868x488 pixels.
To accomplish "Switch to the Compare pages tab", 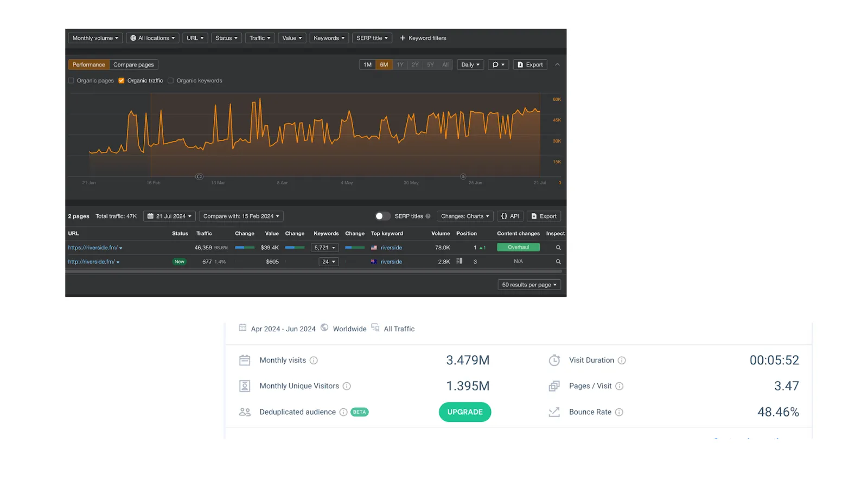I will tap(133, 65).
